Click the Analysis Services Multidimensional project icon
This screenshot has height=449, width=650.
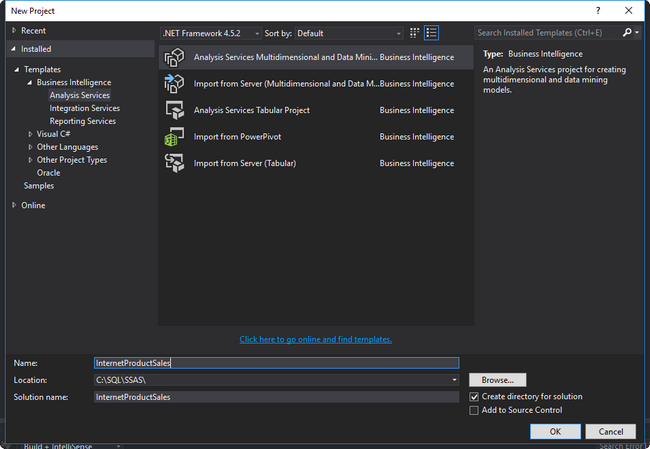pos(174,57)
